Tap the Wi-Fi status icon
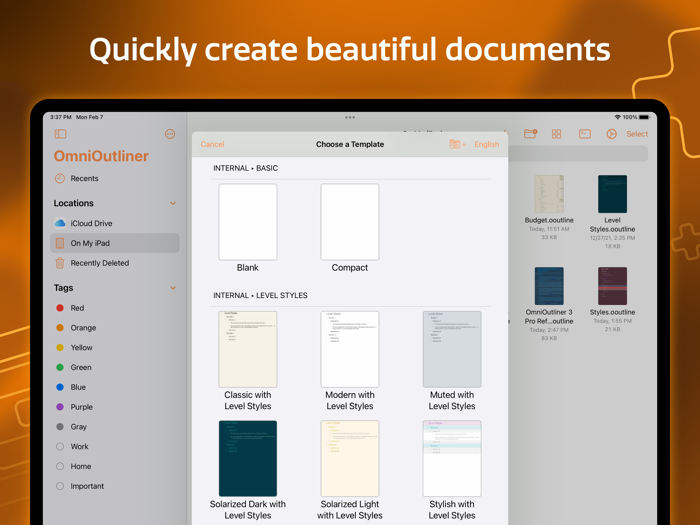The width and height of the screenshot is (700, 525). [618, 117]
